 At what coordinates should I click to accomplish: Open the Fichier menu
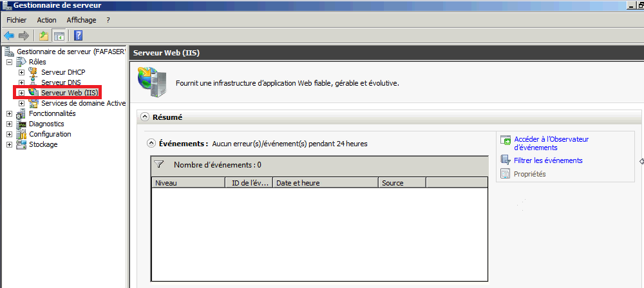click(x=17, y=20)
